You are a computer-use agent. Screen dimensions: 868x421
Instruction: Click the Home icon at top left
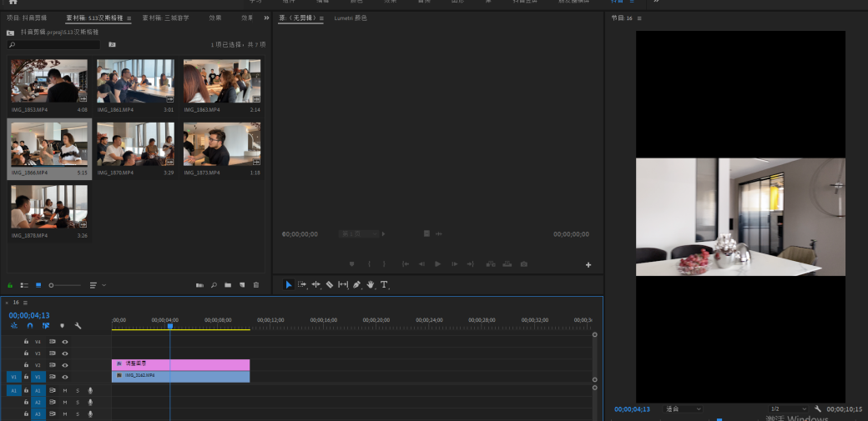[x=13, y=2]
